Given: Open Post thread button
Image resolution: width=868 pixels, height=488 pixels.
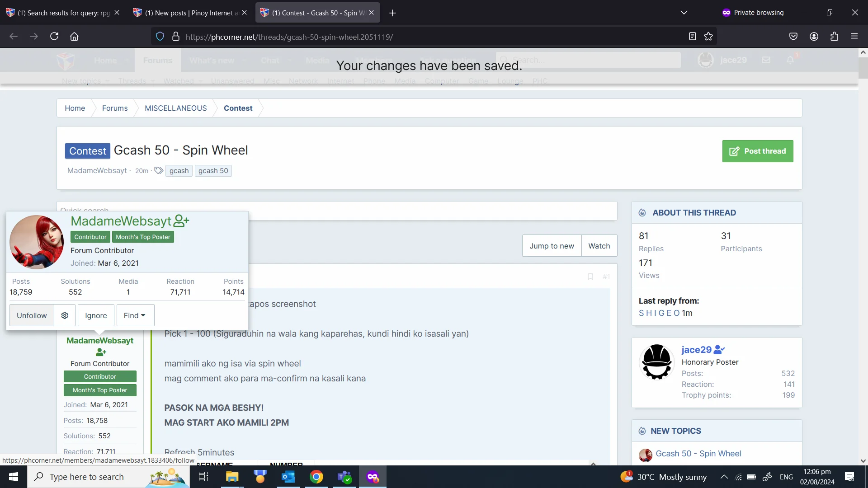Looking at the screenshot, I should (x=758, y=151).
